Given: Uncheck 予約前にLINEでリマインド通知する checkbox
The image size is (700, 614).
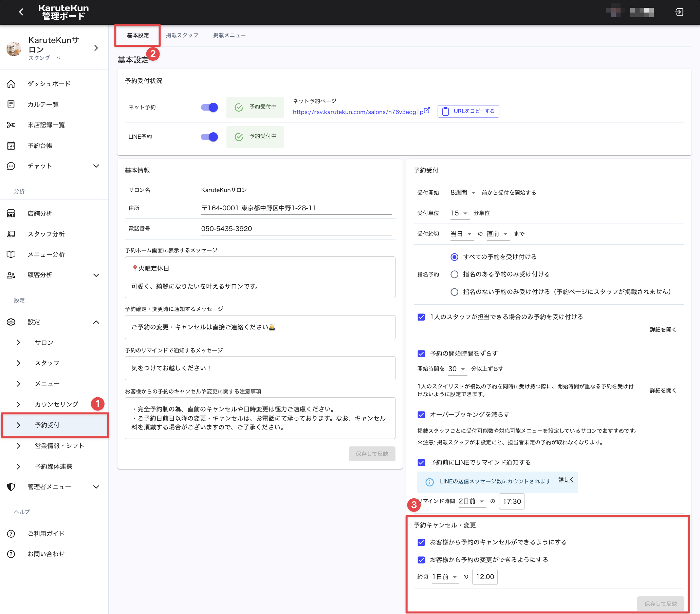Looking at the screenshot, I should (x=421, y=463).
